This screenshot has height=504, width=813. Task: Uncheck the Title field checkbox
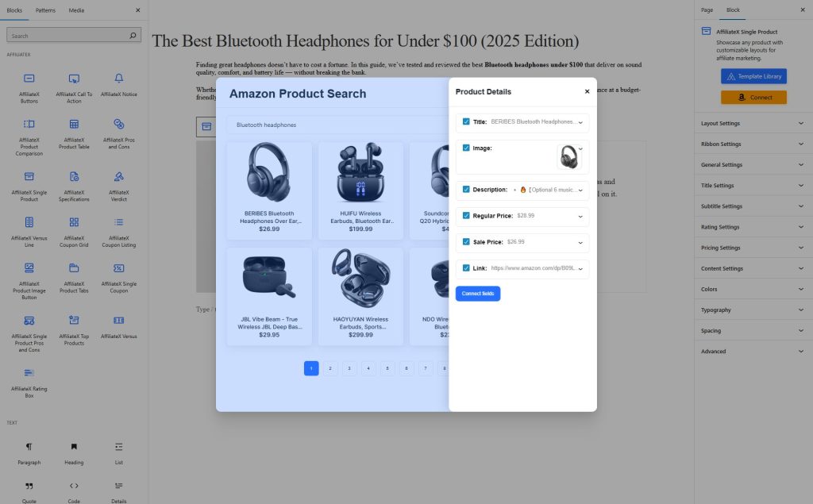tap(466, 121)
